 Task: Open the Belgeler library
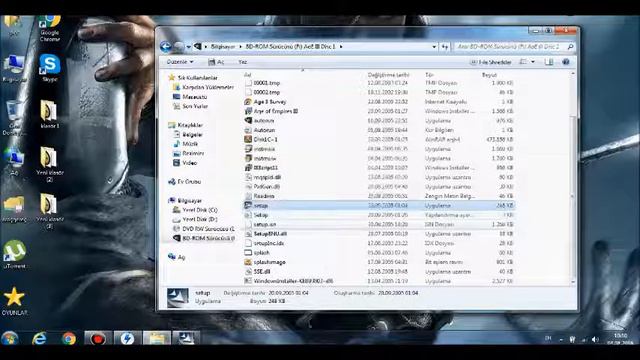coord(192,134)
